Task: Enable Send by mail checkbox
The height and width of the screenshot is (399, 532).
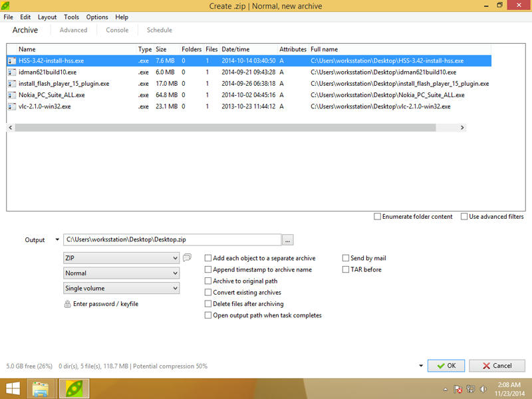Action: [346, 258]
